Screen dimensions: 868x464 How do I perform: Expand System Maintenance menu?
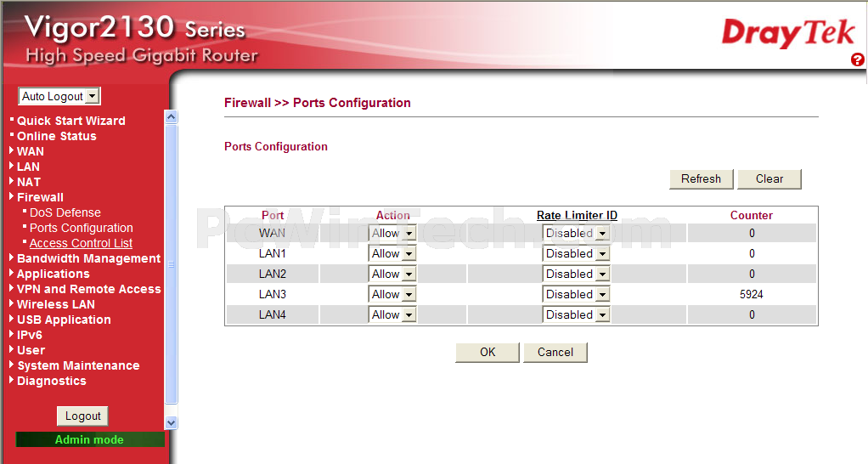pyautogui.click(x=78, y=366)
